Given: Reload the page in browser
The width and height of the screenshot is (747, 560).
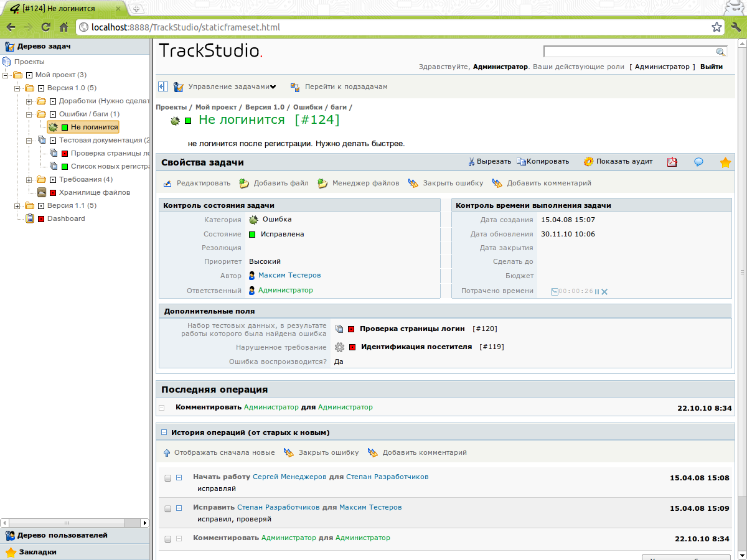Looking at the screenshot, I should 45,27.
